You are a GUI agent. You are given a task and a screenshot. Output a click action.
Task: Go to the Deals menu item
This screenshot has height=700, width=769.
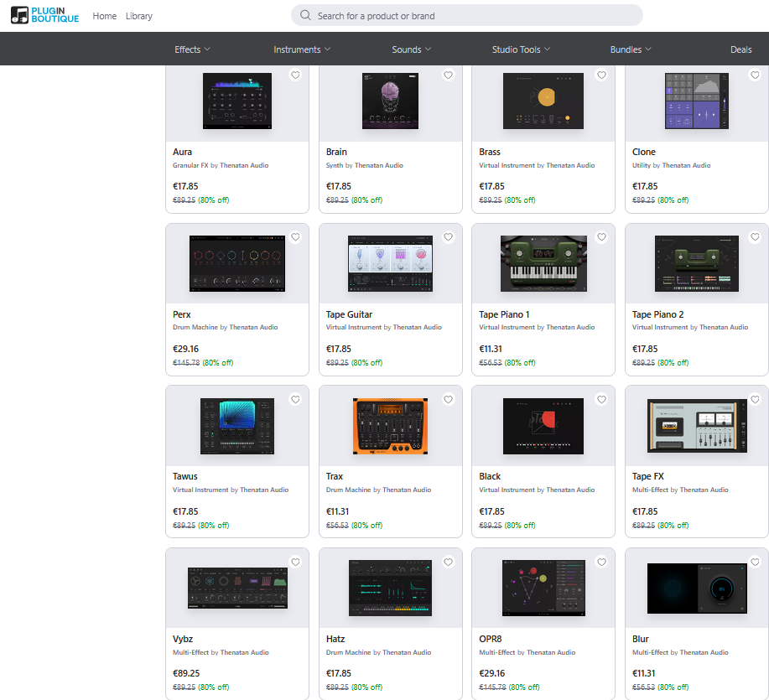click(740, 49)
